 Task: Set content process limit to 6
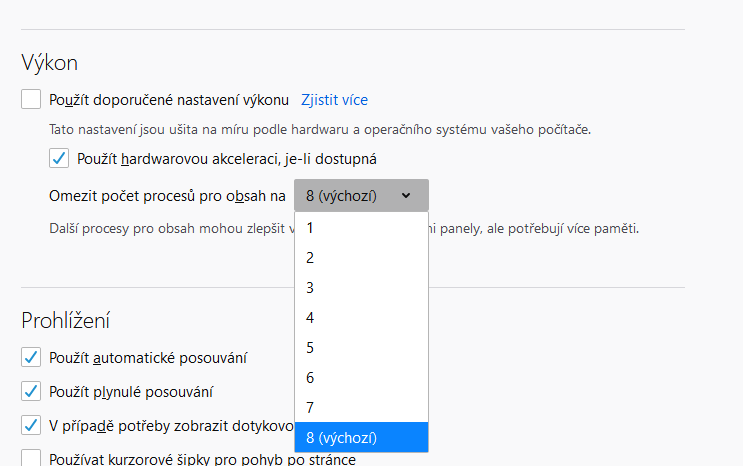(x=361, y=378)
